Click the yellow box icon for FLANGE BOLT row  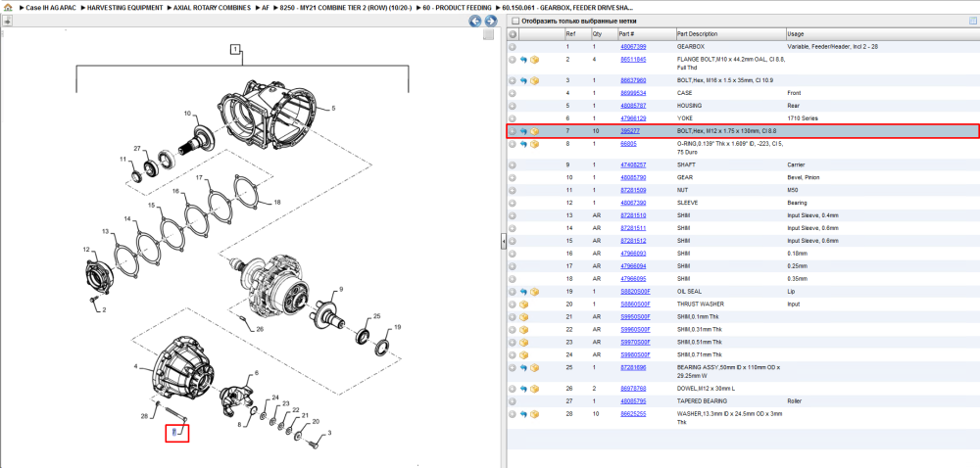[x=534, y=60]
